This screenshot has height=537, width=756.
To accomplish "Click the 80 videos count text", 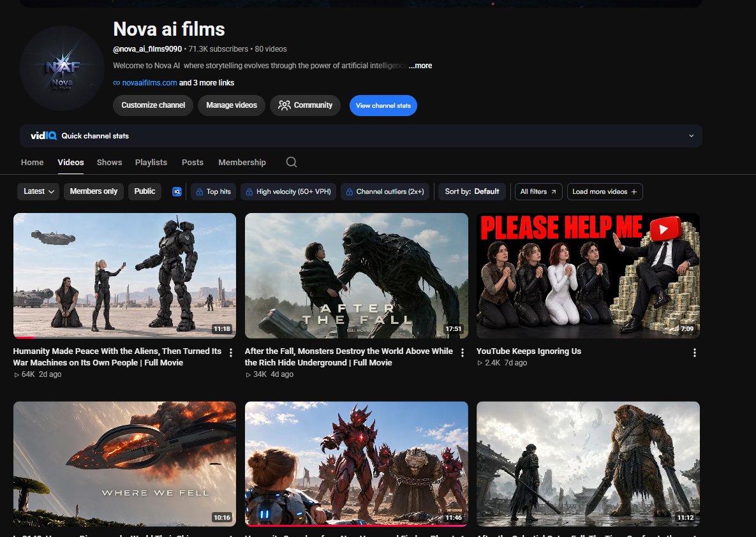I will (271, 49).
